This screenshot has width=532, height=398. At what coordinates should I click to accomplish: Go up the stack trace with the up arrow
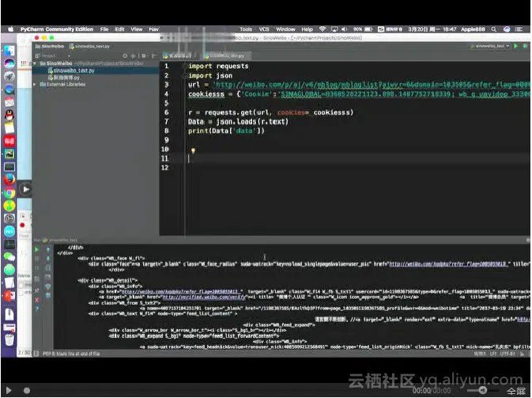click(x=48, y=249)
